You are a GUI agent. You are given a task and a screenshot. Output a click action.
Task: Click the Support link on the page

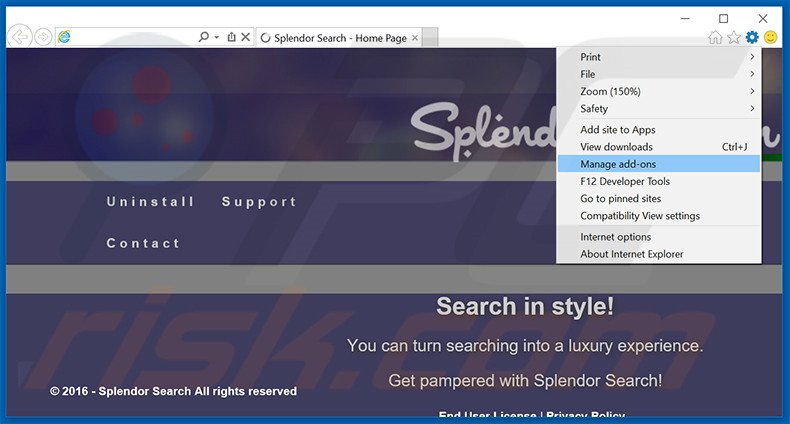point(259,202)
